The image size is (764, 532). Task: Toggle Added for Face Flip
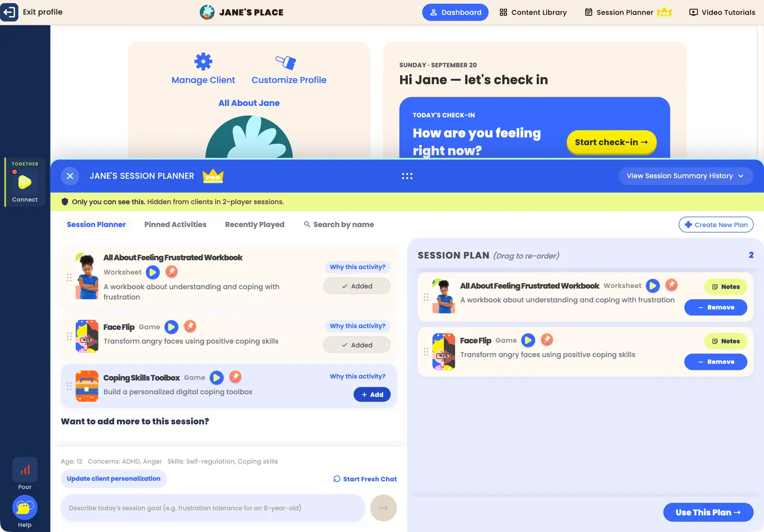[357, 345]
